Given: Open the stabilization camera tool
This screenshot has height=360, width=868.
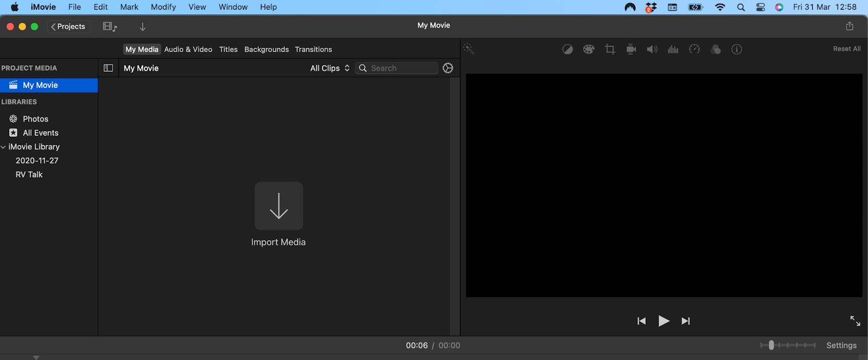Looking at the screenshot, I should (x=631, y=49).
